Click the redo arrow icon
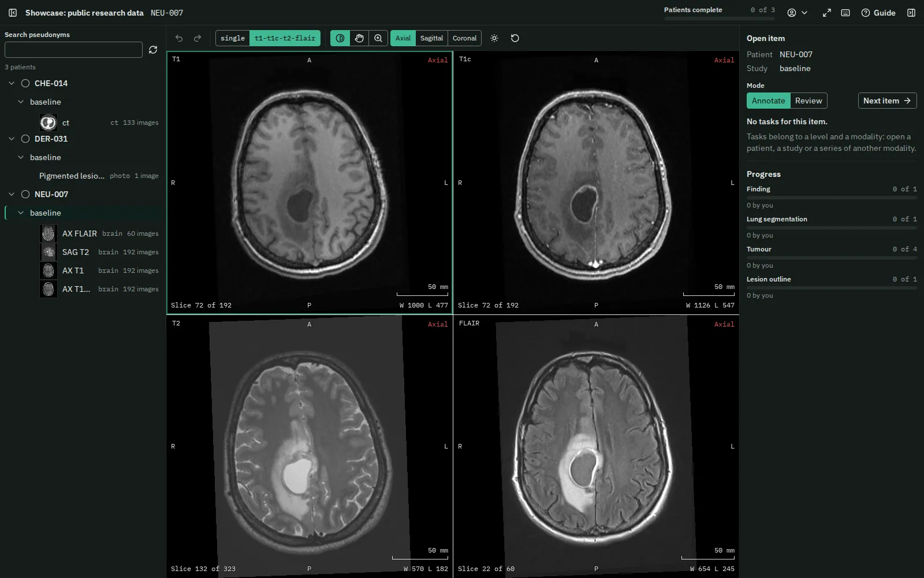The image size is (924, 578). pyautogui.click(x=198, y=38)
